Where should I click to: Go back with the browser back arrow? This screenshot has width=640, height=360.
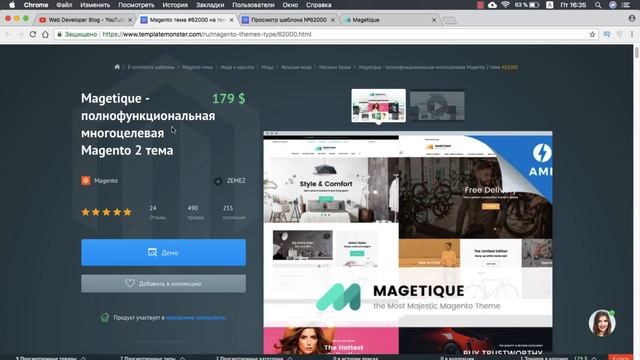8,34
